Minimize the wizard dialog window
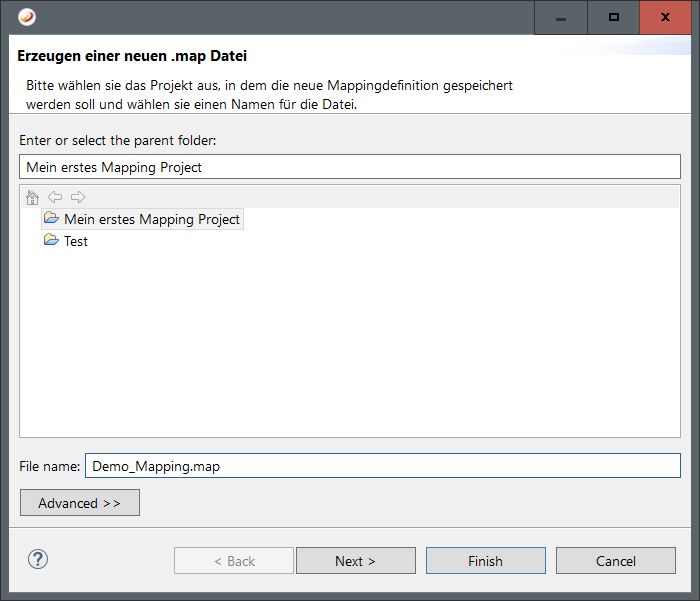700x601 pixels. point(561,17)
